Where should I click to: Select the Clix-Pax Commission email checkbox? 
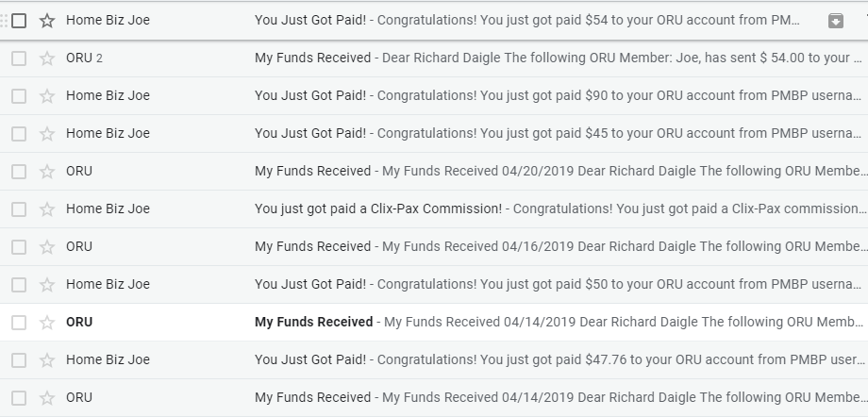click(x=19, y=209)
